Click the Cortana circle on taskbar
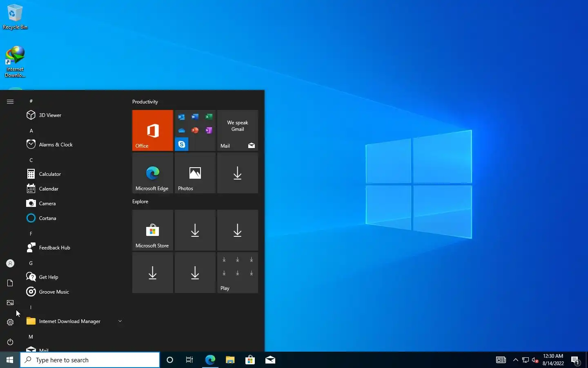 pyautogui.click(x=170, y=360)
